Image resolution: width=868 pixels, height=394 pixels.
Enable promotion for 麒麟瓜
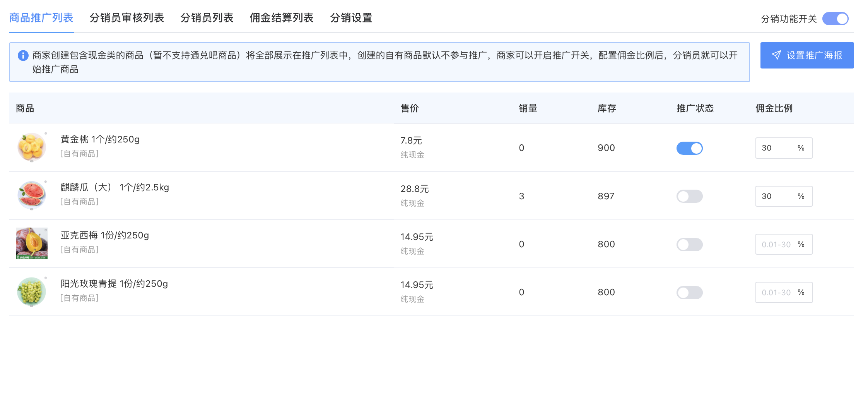point(689,196)
